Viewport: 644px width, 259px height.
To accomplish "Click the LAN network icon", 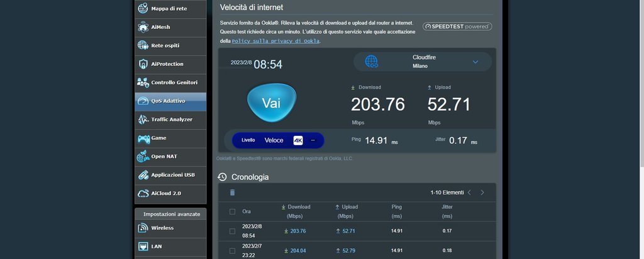I will 143,246.
